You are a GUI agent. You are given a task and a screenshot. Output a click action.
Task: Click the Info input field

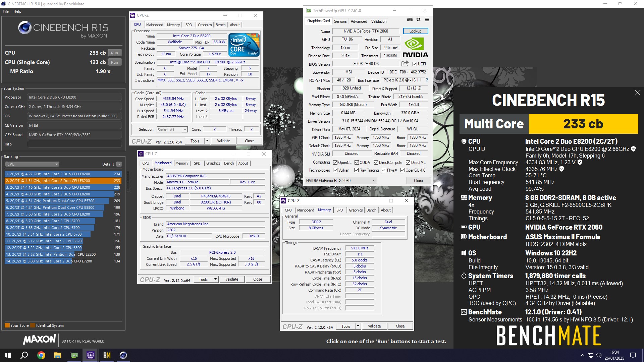pyautogui.click(x=74, y=144)
